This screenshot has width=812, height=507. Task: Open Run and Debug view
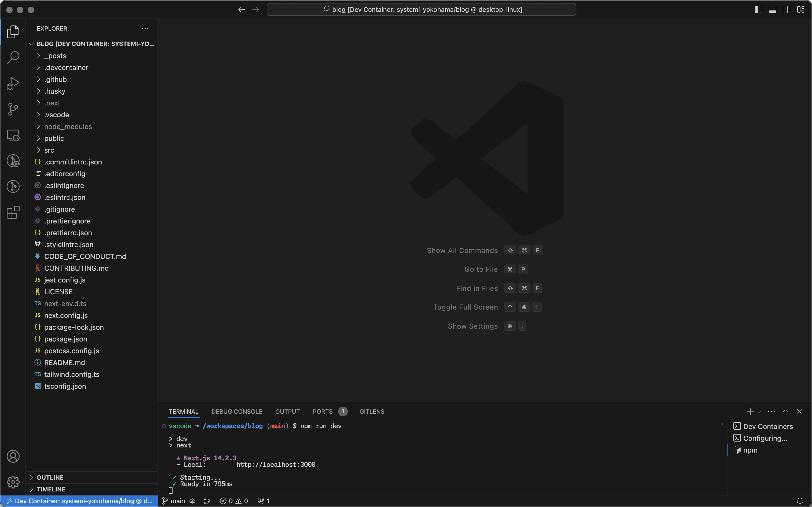[x=13, y=83]
